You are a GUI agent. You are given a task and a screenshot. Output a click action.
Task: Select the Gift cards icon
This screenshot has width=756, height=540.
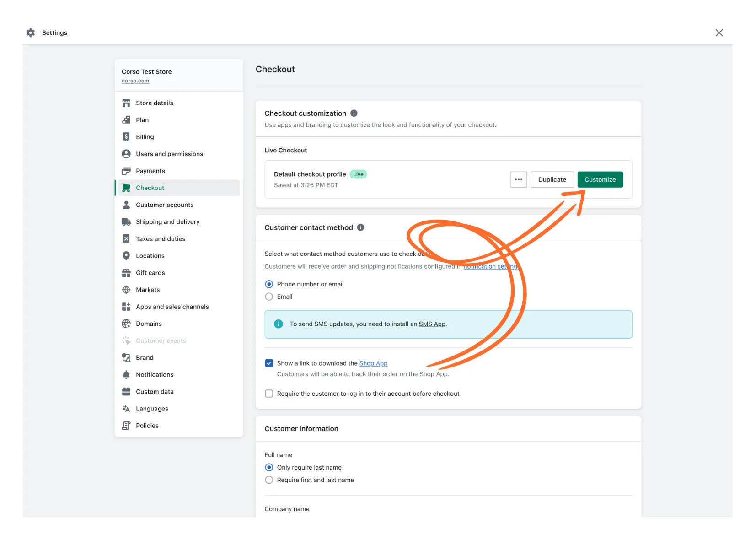126,273
